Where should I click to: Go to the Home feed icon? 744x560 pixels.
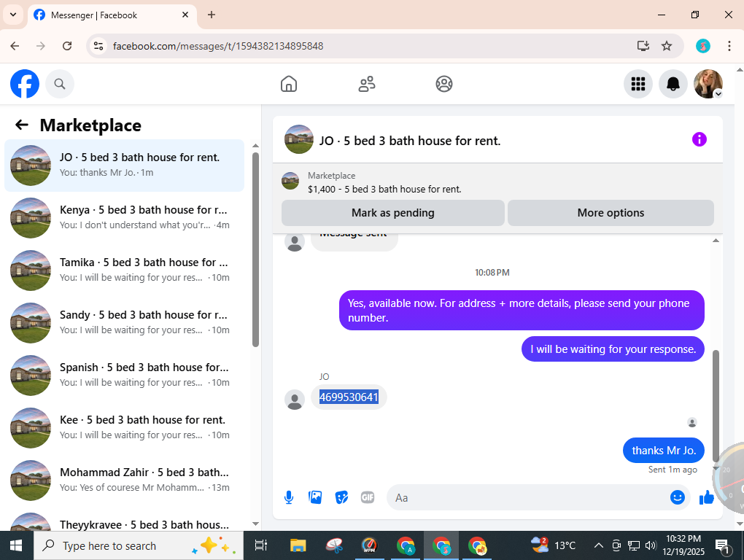click(289, 84)
